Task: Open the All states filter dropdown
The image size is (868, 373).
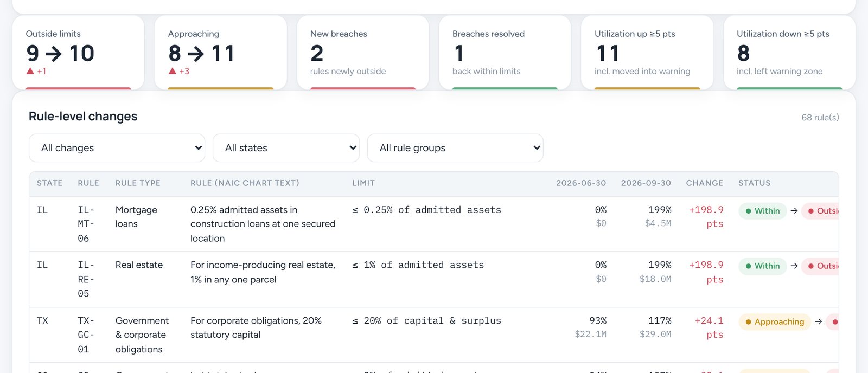Action: point(286,148)
